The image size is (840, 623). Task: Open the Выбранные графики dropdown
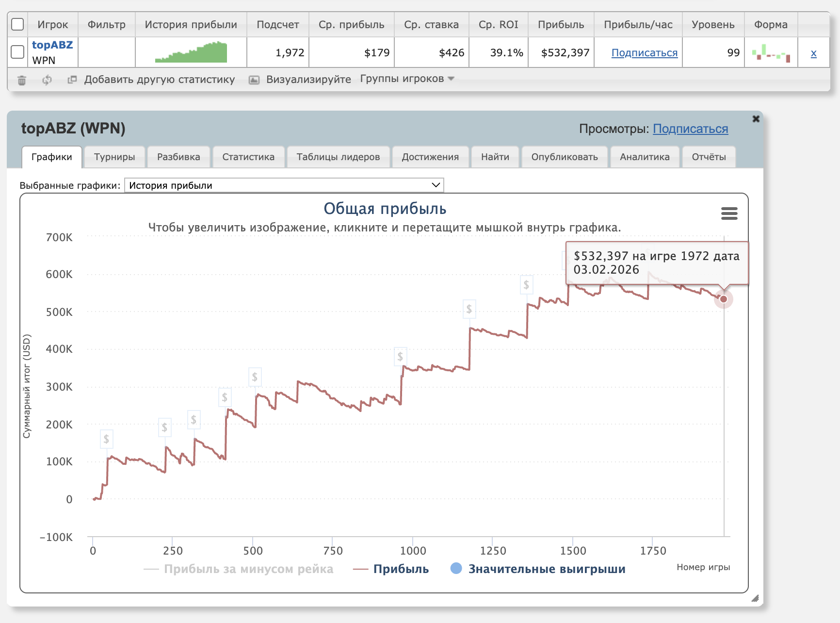pyautogui.click(x=284, y=185)
